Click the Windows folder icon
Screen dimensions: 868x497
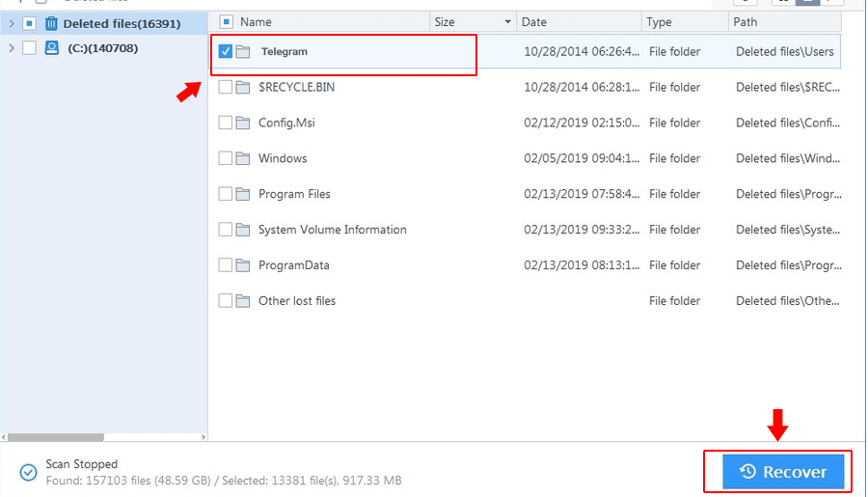pyautogui.click(x=243, y=158)
